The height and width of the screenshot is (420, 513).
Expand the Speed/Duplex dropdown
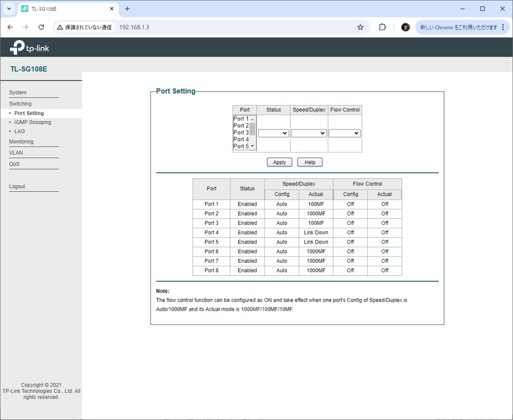click(x=309, y=133)
